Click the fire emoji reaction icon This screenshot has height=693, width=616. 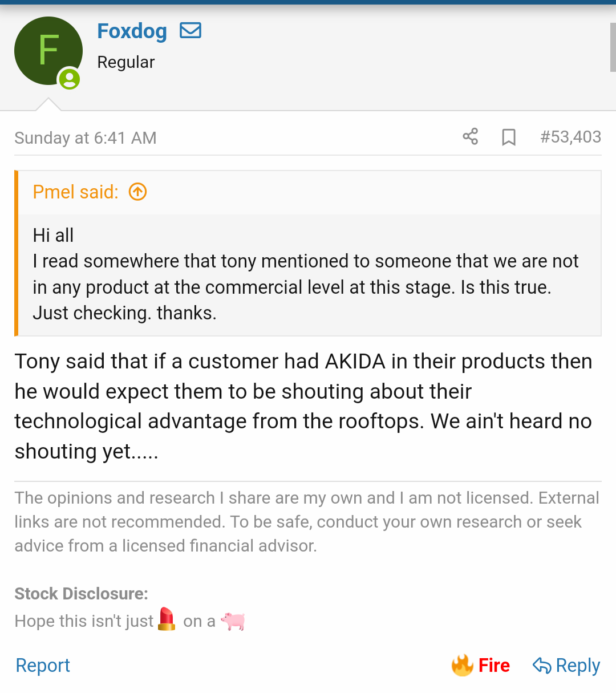[463, 665]
